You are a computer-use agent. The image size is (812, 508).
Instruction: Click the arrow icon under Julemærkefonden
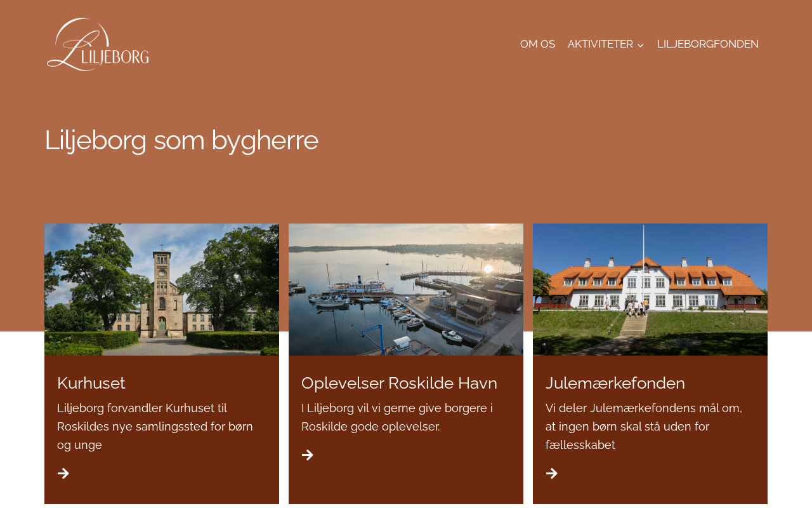[x=552, y=473]
